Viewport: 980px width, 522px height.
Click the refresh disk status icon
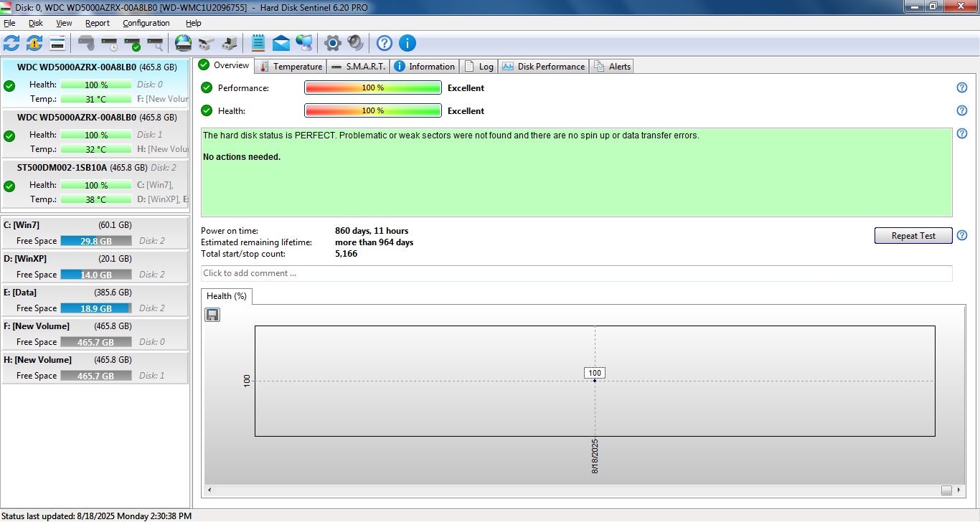point(11,43)
